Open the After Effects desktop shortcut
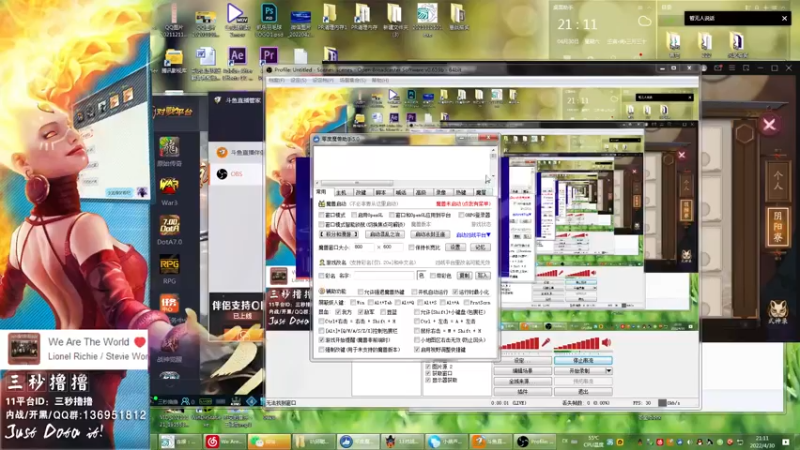The height and width of the screenshot is (450, 800). click(237, 56)
